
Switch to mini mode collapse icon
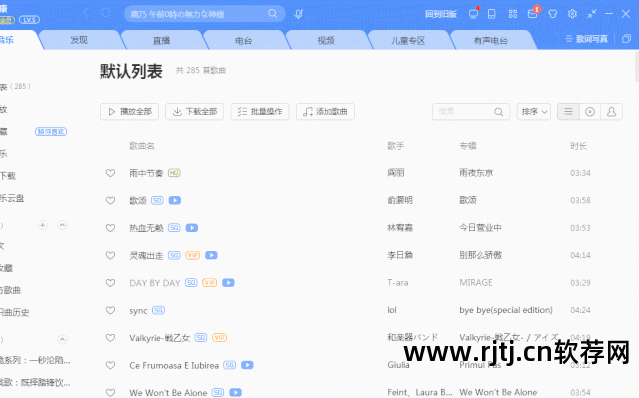point(592,14)
